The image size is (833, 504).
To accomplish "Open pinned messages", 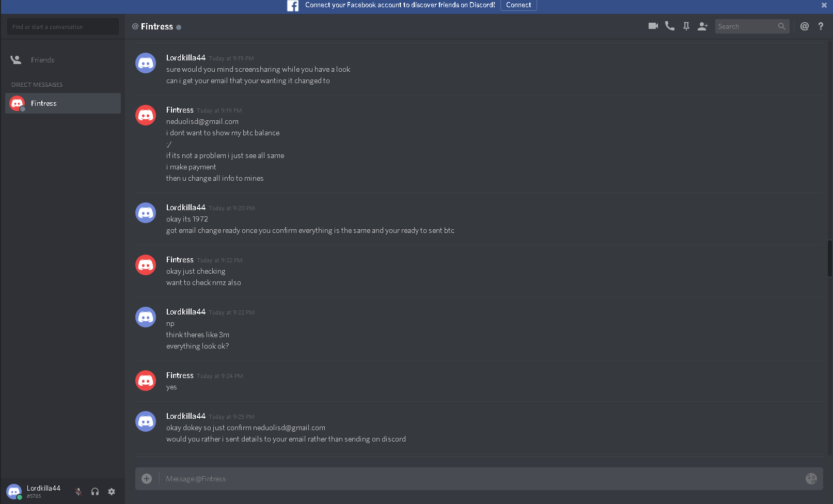I will (x=686, y=26).
